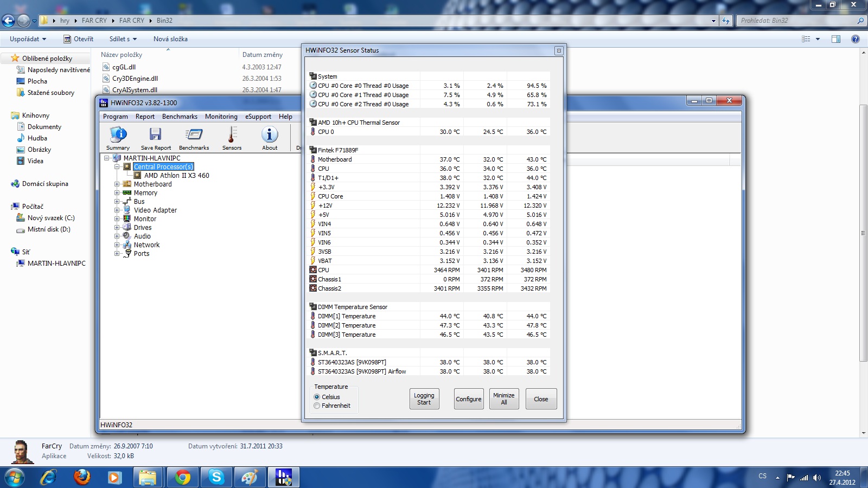The width and height of the screenshot is (868, 488).
Task: Click the Explorer help question icon
Action: (x=856, y=39)
